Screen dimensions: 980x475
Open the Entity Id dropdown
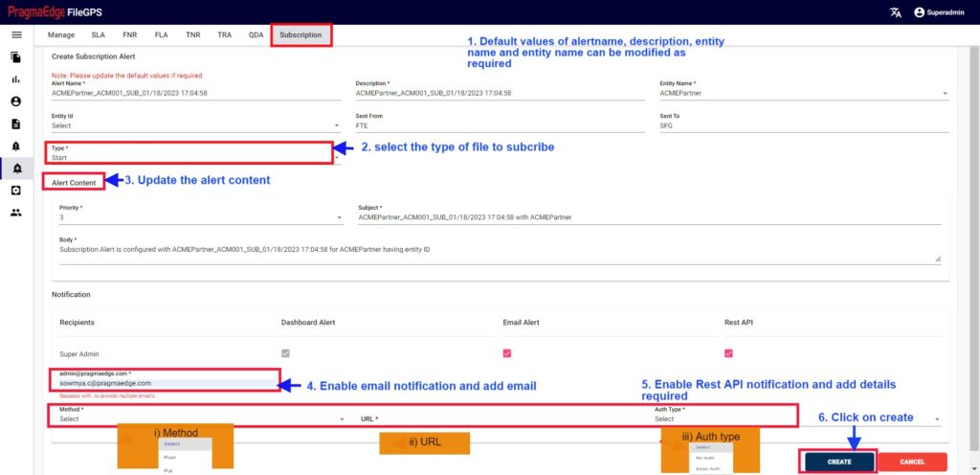tap(195, 125)
